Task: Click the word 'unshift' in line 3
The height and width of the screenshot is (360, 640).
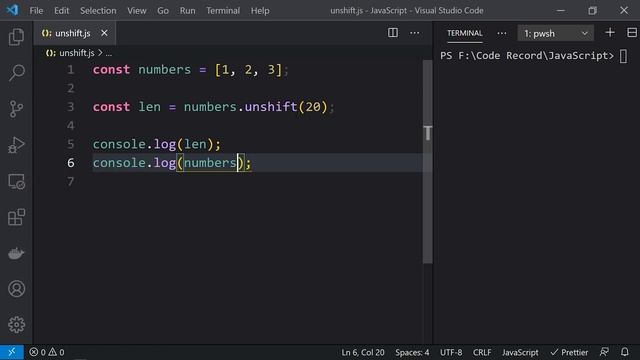Action: [271, 107]
